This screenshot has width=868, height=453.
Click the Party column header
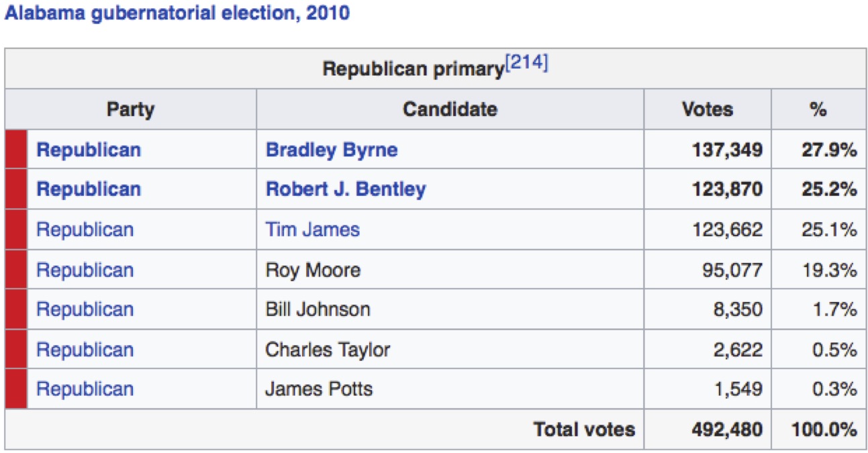(130, 109)
